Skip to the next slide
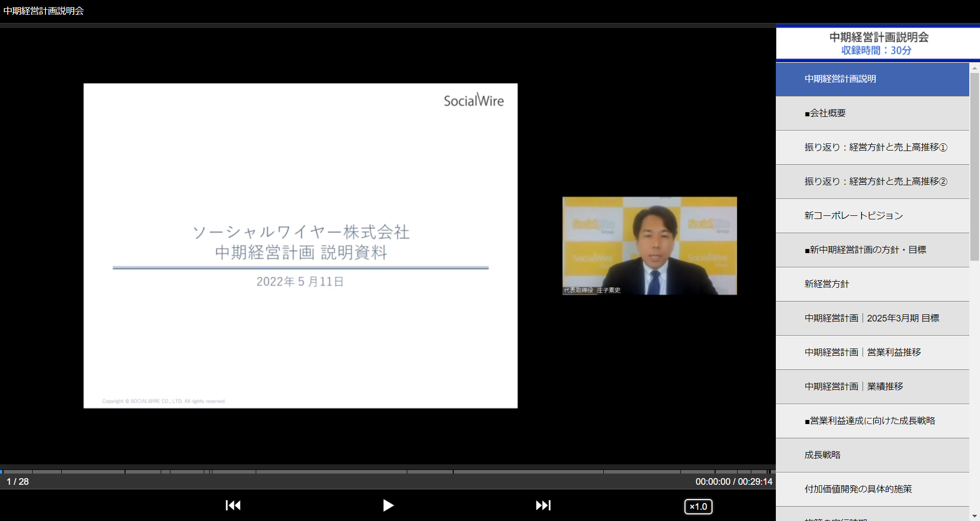 coord(543,505)
